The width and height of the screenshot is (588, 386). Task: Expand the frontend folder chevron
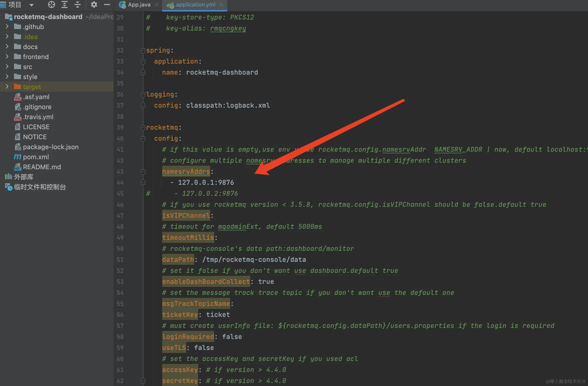(7, 57)
